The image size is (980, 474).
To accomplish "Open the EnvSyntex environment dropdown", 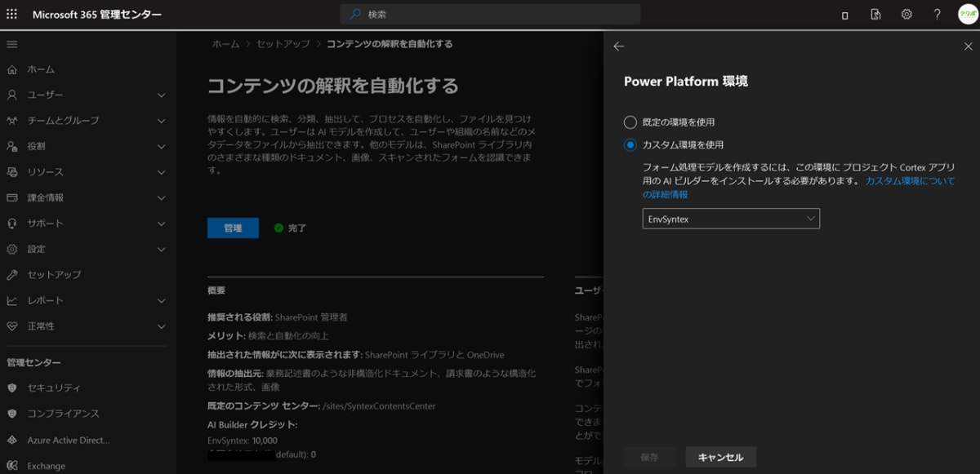I will click(731, 219).
